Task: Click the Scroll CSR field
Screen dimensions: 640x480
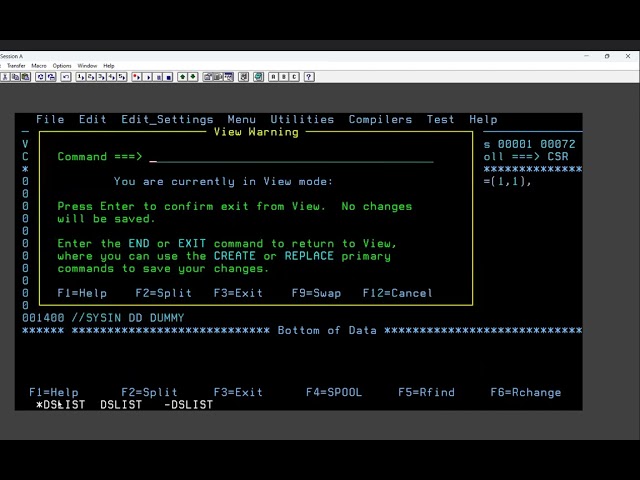Action: tap(558, 157)
